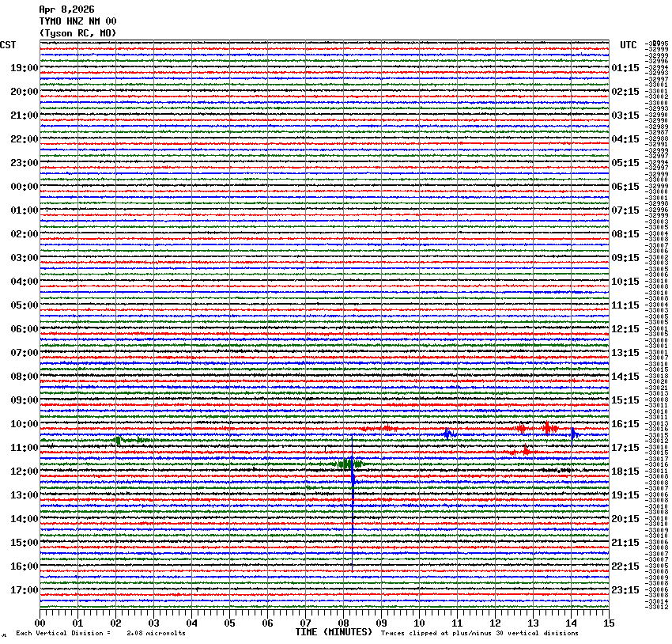This screenshot has width=672, height=644.
Task: Click the "(Tyson RC, MO)" location label
Action: click(77, 32)
